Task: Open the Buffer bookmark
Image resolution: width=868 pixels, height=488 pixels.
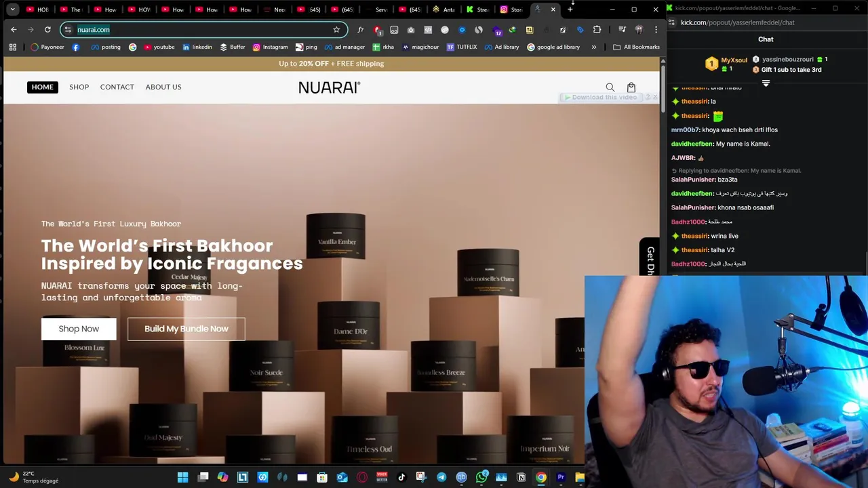Action: coord(232,47)
